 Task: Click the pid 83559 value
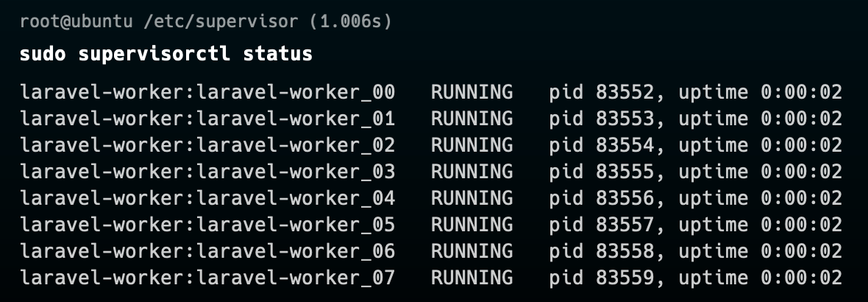click(602, 278)
